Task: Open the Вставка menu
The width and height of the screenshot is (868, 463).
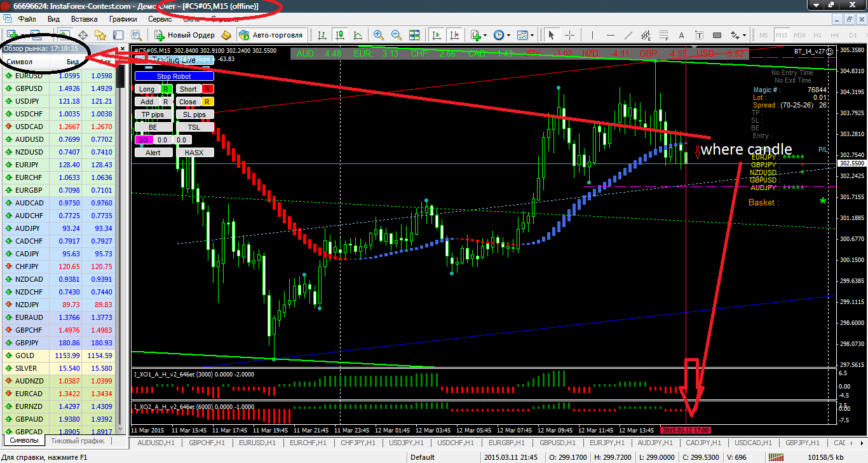Action: click(84, 19)
